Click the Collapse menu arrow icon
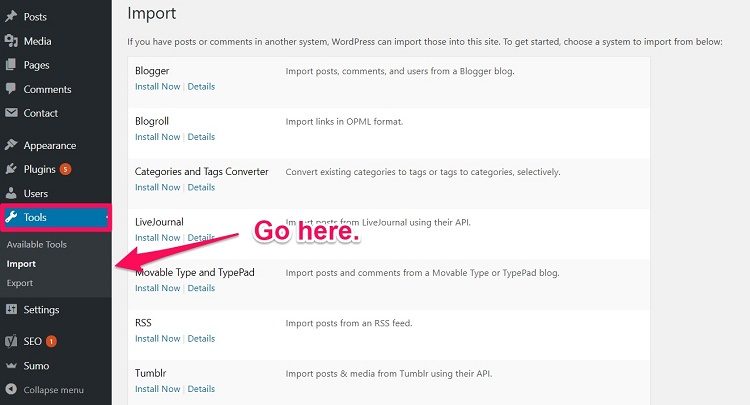750x405 pixels. pos(11,390)
